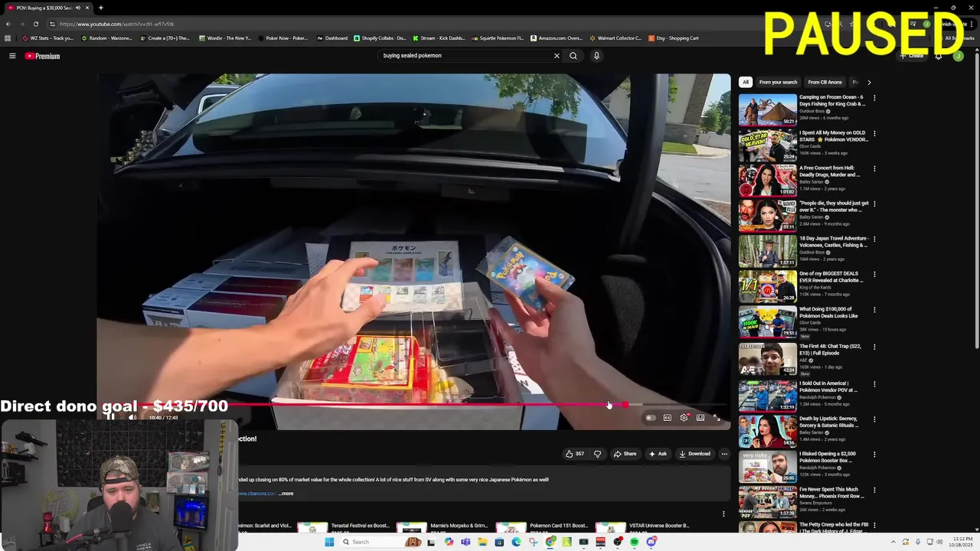Click the red scrubber handle on the timeline
The width and height of the screenshot is (980, 551).
(x=625, y=405)
